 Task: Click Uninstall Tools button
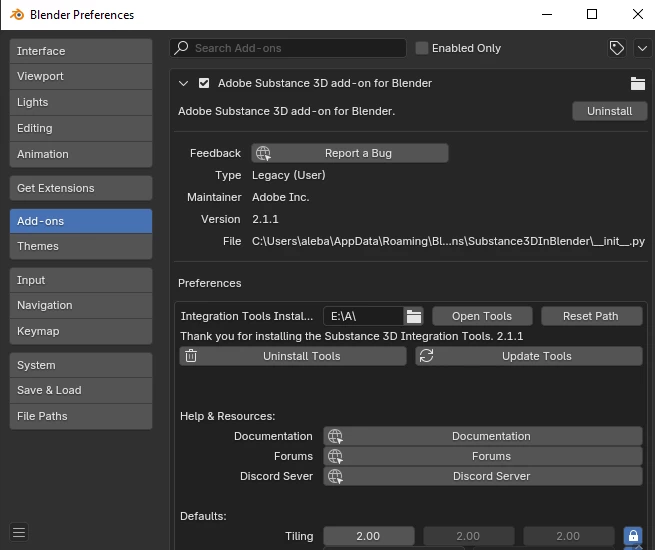[x=293, y=356]
